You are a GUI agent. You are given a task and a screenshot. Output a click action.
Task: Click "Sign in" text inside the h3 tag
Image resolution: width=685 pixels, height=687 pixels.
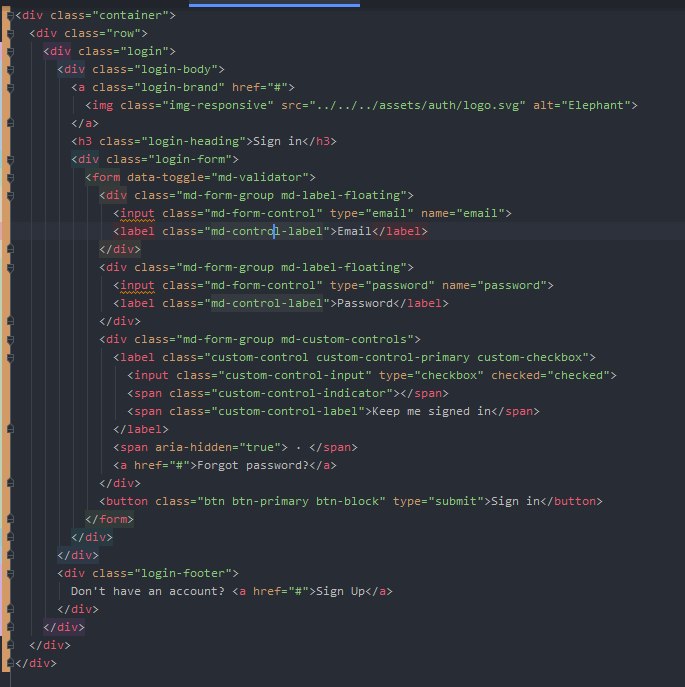(277, 141)
